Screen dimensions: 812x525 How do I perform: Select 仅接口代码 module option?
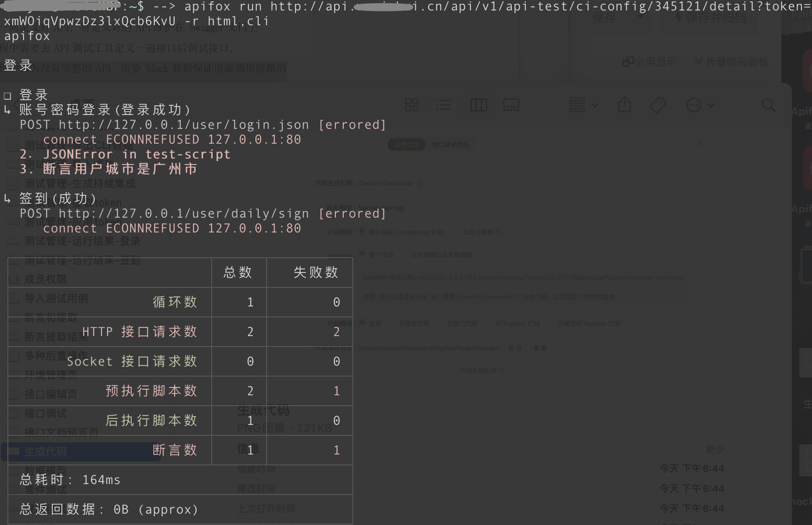[x=440, y=323]
